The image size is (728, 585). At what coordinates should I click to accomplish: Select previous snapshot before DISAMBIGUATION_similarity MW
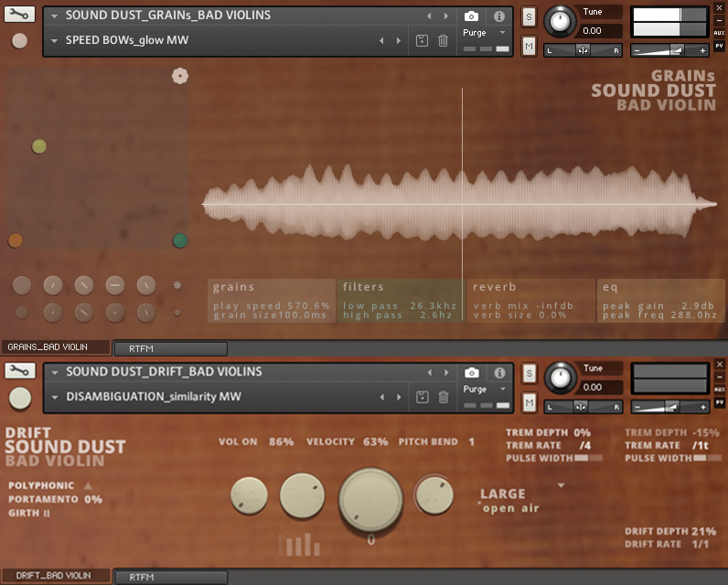click(382, 397)
